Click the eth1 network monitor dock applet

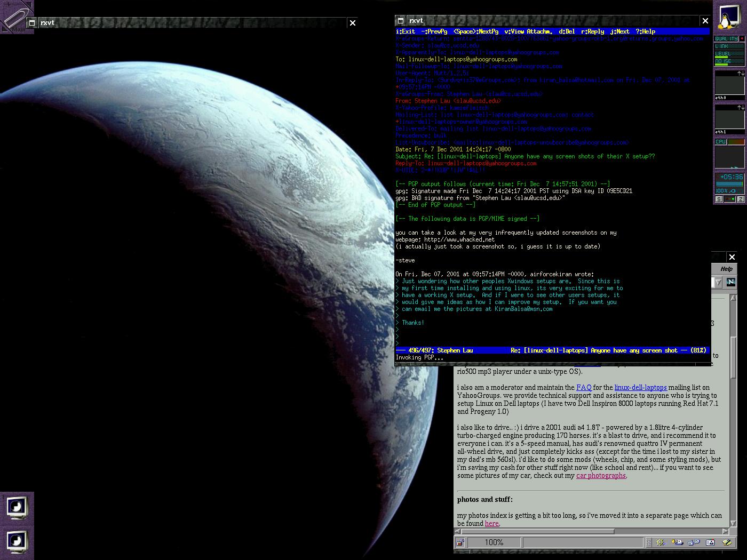(729, 119)
